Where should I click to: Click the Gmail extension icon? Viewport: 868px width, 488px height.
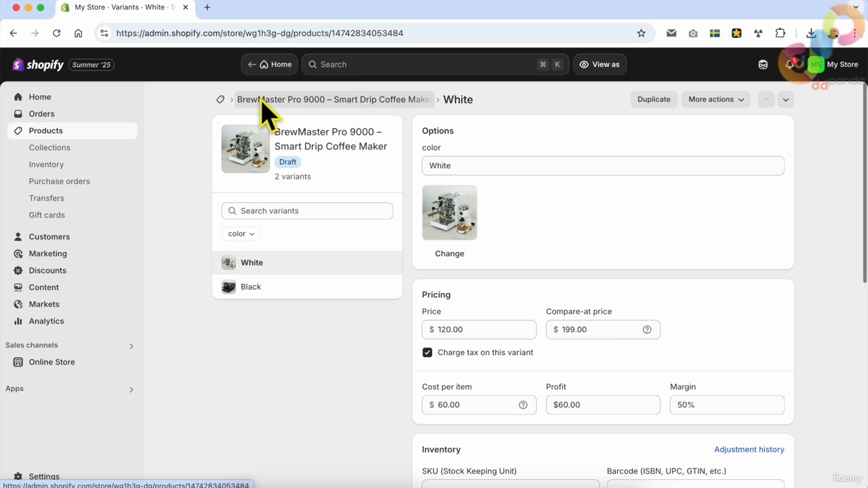pos(671,33)
